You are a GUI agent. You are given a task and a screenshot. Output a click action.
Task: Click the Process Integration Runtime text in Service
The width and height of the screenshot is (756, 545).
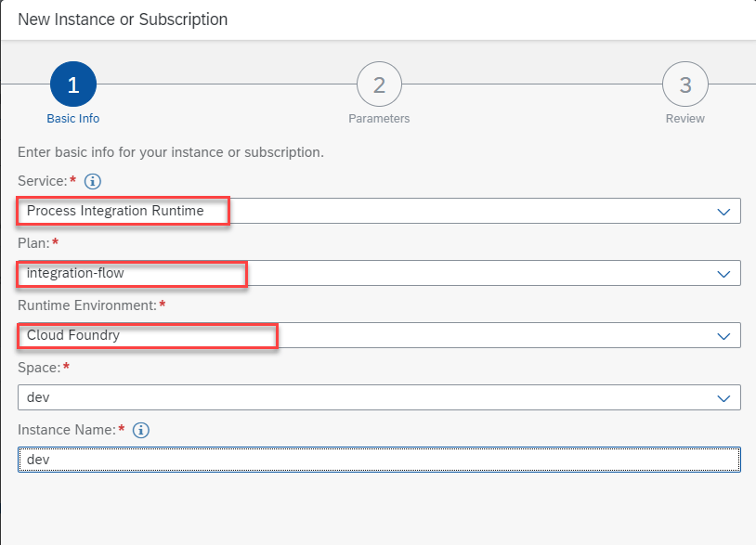click(115, 211)
